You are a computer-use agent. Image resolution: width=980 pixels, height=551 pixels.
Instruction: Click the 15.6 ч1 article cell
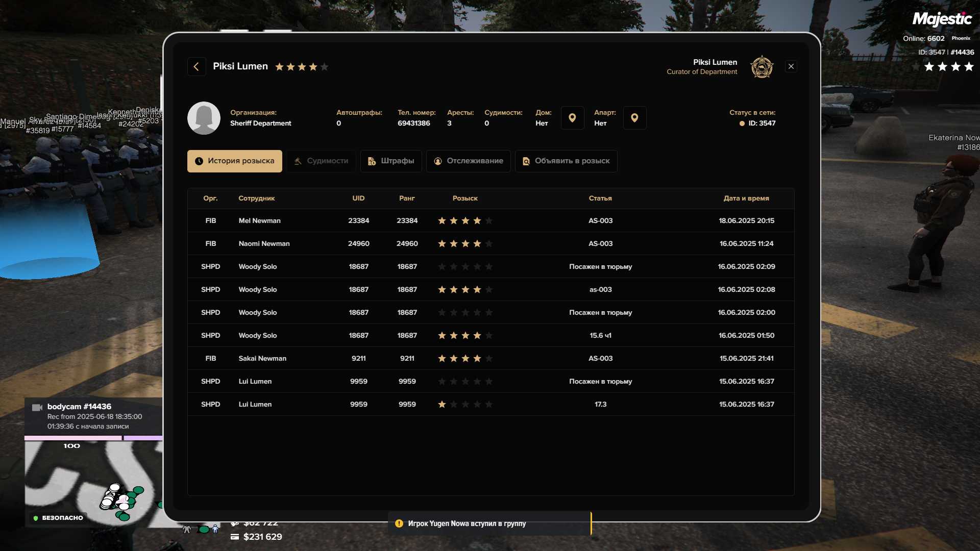click(600, 336)
